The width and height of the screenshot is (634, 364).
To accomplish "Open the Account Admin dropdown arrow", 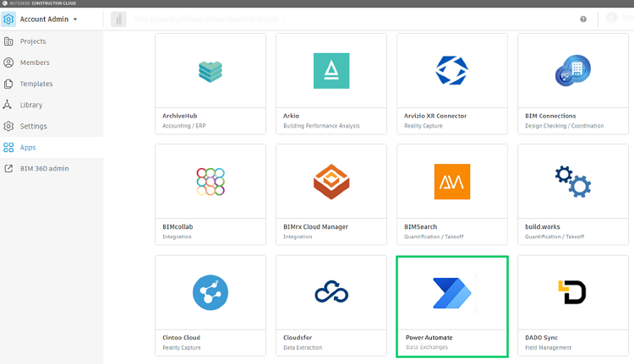I will coord(75,19).
